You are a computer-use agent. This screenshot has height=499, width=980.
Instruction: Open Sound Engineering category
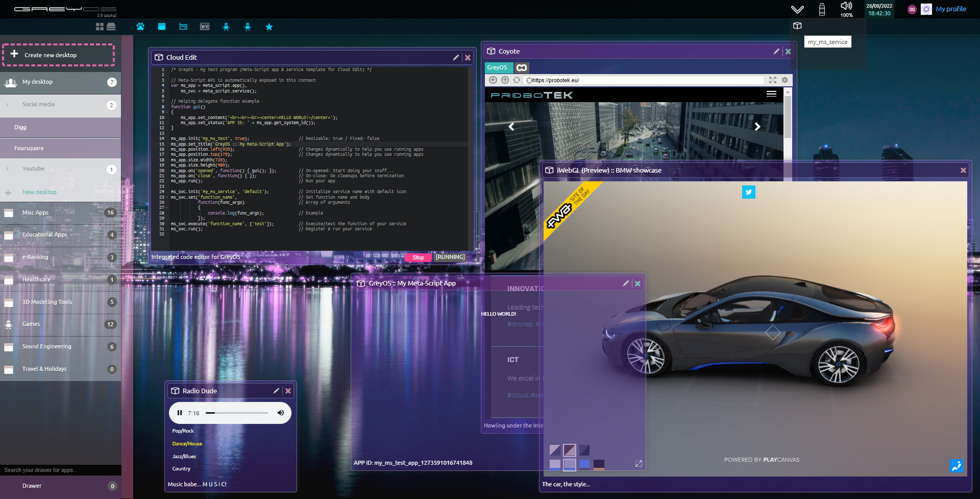pos(60,347)
